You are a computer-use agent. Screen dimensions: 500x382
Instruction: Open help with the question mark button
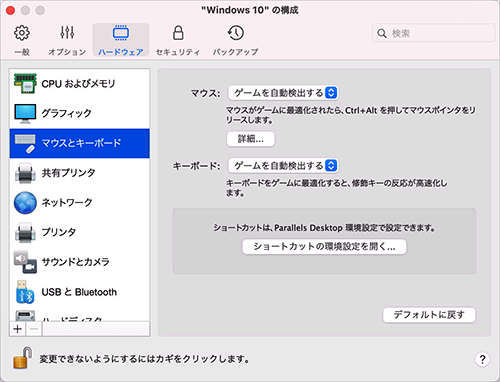pyautogui.click(x=482, y=359)
